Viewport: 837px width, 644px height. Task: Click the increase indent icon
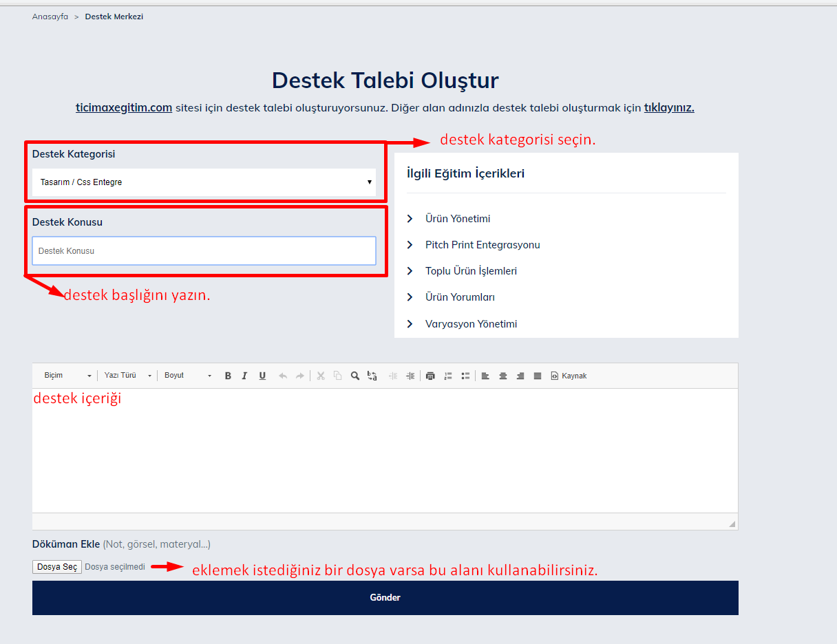410,376
